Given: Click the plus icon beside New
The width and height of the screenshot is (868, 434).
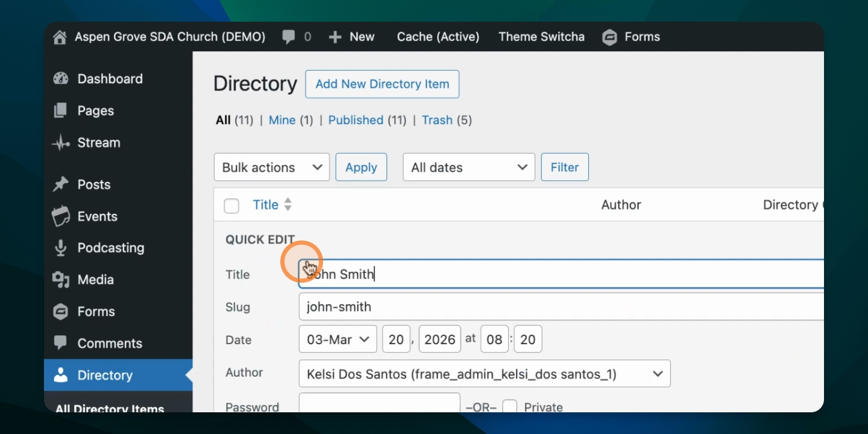Looking at the screenshot, I should click(335, 37).
